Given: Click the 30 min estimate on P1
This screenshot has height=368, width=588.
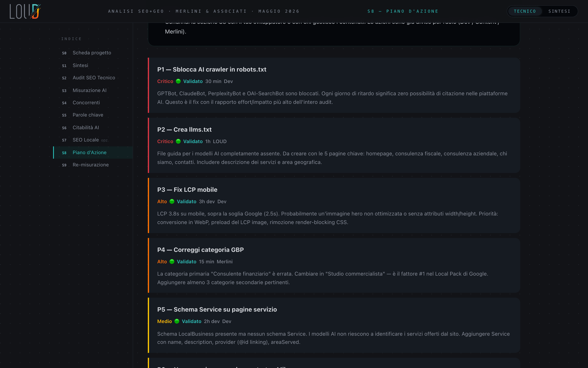Looking at the screenshot, I should coord(213,81).
